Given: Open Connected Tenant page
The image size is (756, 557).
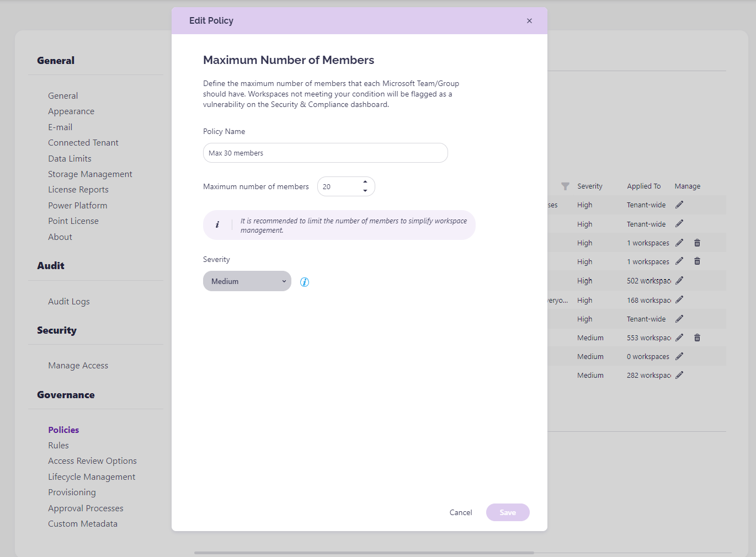Looking at the screenshot, I should (83, 143).
